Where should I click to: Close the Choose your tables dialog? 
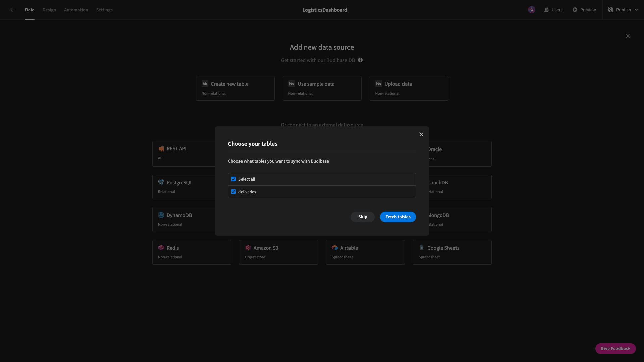click(x=421, y=134)
